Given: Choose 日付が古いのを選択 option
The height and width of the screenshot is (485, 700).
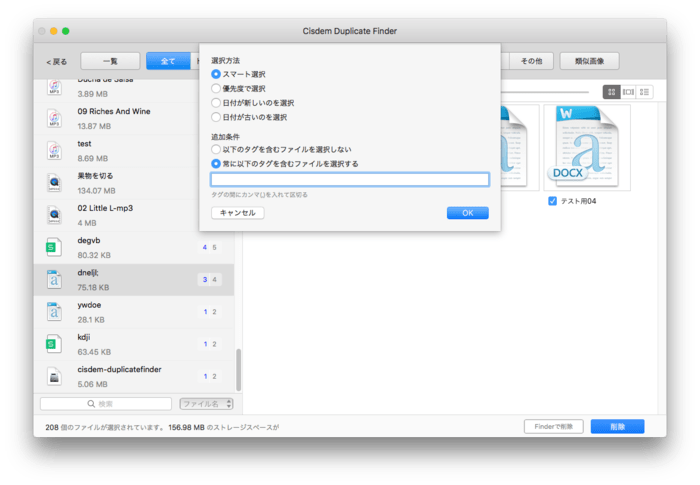Looking at the screenshot, I should 216,117.
